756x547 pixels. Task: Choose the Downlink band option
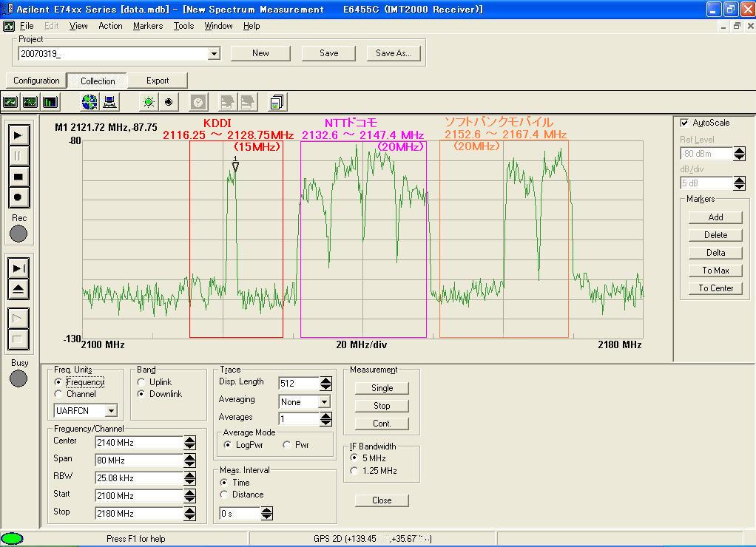click(141, 394)
